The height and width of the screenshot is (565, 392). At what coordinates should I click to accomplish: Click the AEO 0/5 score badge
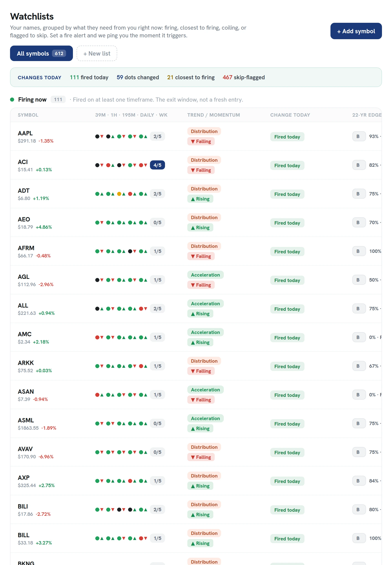(x=157, y=222)
